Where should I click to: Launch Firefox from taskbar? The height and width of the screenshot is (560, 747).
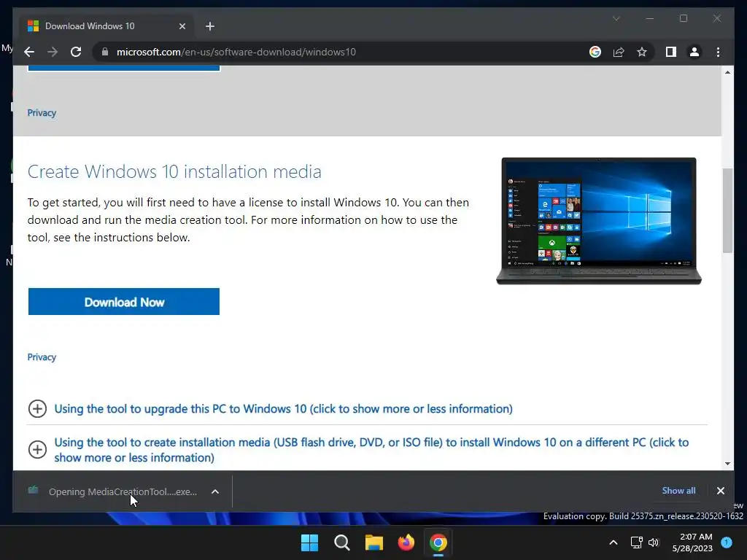pyautogui.click(x=406, y=542)
